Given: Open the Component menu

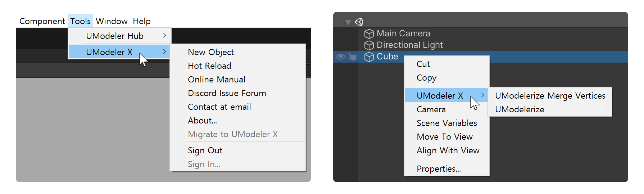Looking at the screenshot, I should tap(42, 21).
